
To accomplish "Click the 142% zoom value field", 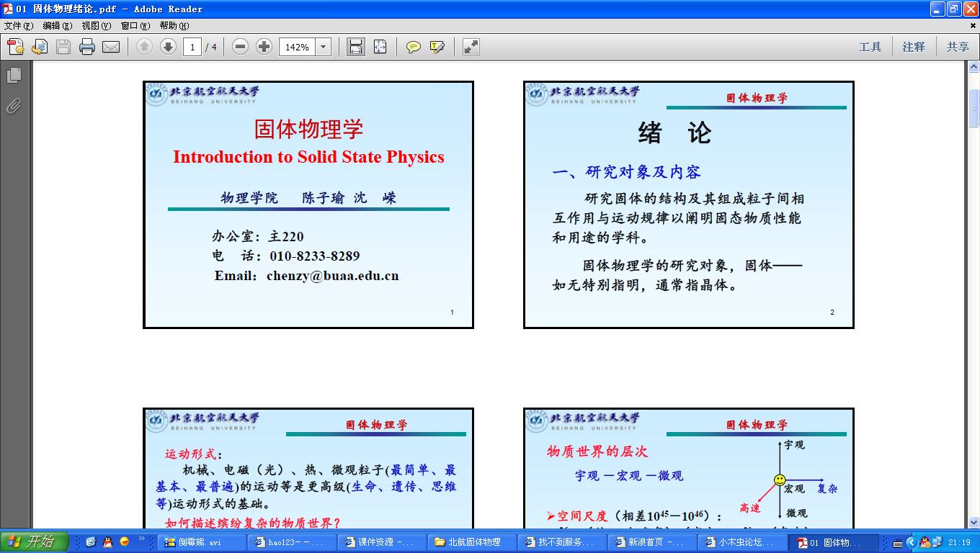I will click(x=297, y=47).
